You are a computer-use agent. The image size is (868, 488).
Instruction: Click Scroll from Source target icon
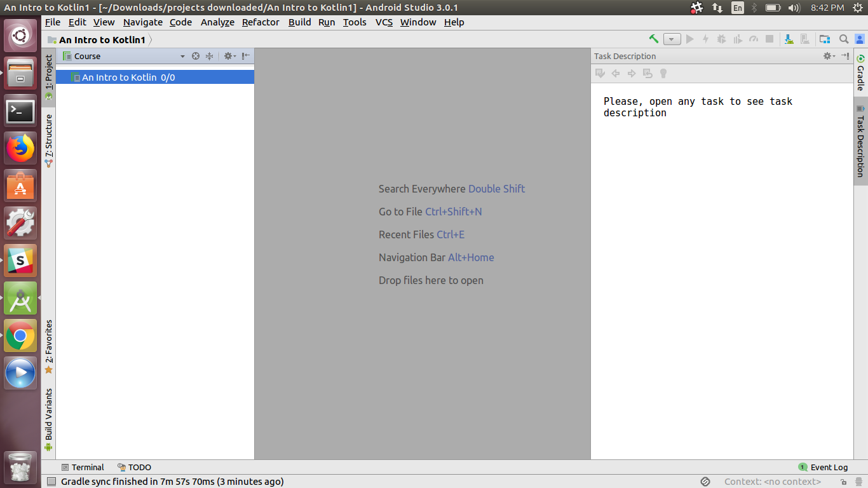pos(196,56)
